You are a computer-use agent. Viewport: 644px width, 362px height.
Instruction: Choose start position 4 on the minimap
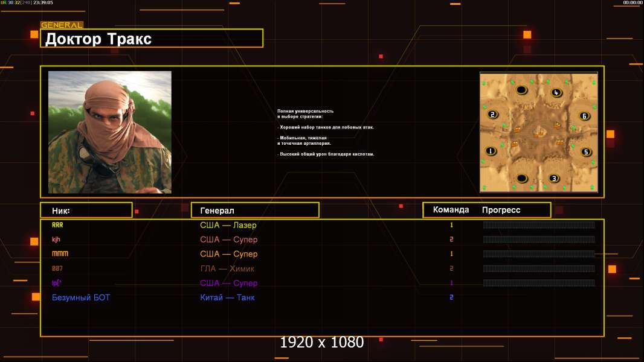coord(556,92)
